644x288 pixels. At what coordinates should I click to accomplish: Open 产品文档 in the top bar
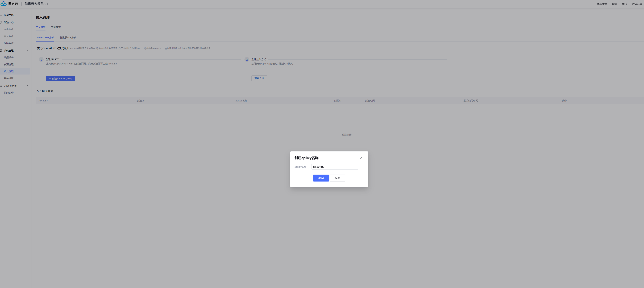(637, 4)
